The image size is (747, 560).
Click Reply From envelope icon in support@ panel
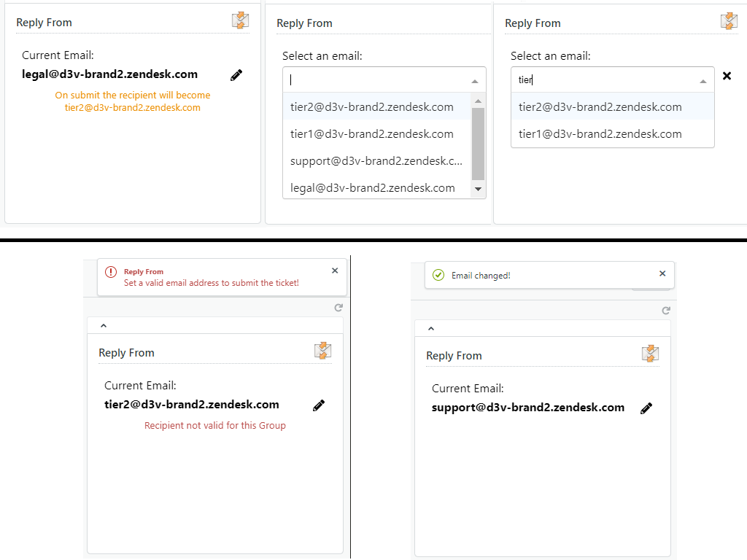tap(650, 354)
